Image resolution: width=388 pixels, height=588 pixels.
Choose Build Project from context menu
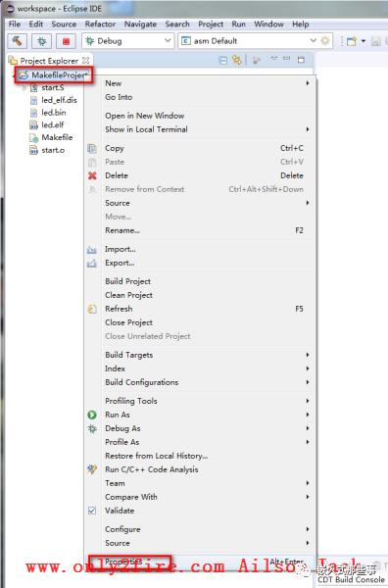127,281
